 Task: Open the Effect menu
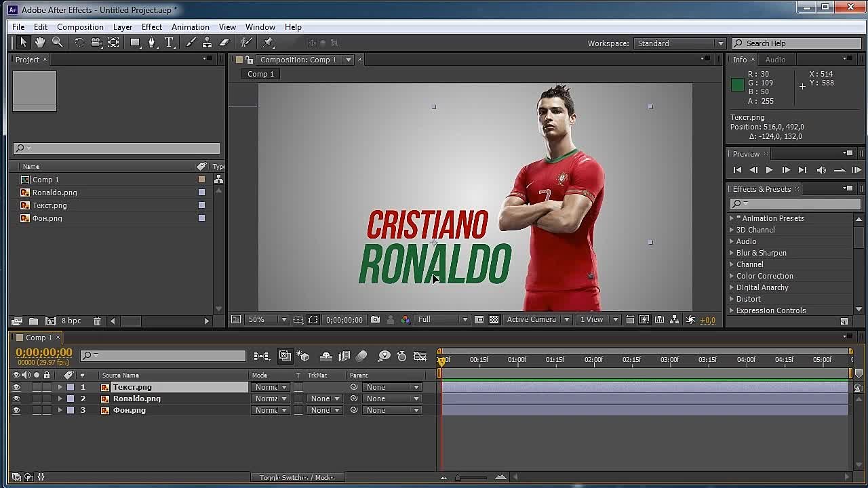152,27
